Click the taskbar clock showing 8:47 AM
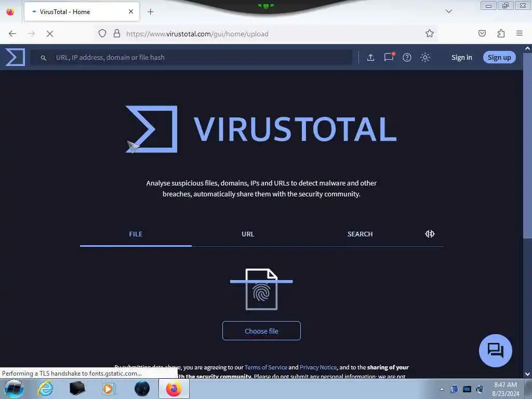 [x=506, y=389]
